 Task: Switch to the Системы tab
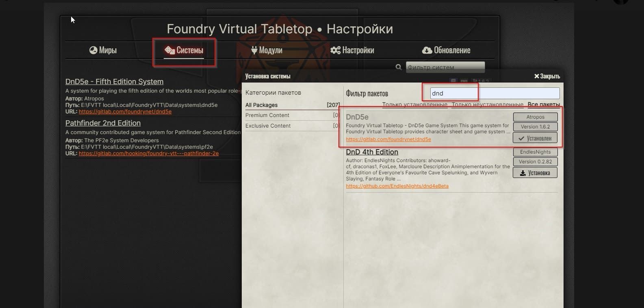click(x=184, y=50)
